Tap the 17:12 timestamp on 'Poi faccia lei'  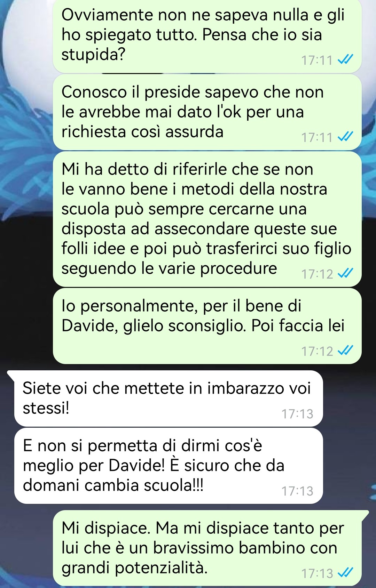[317, 351]
